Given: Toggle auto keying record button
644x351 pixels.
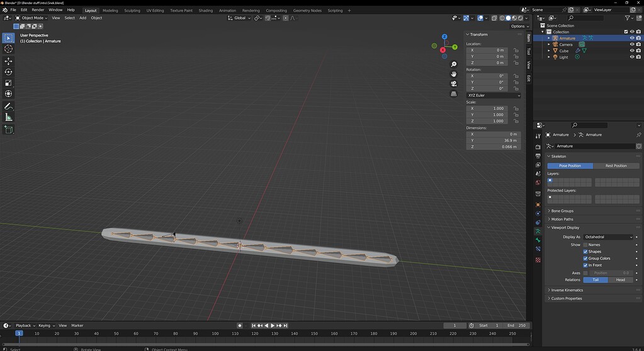Looking at the screenshot, I should click(x=240, y=326).
